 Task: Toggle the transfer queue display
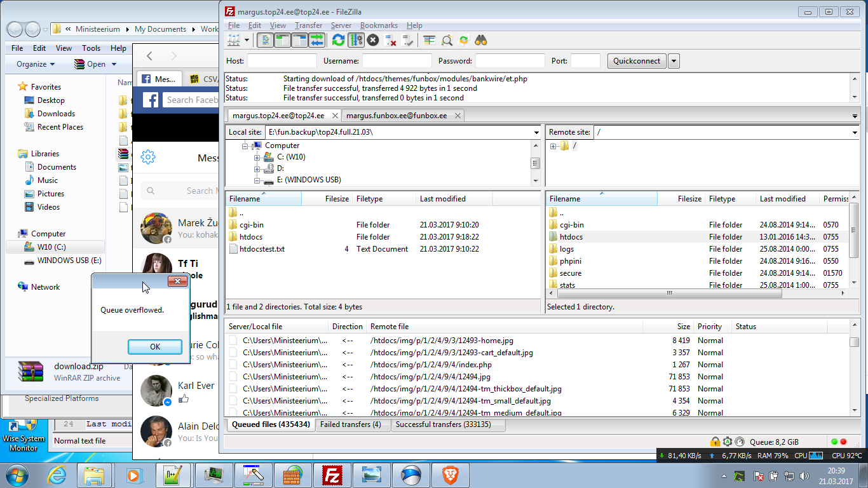(316, 40)
